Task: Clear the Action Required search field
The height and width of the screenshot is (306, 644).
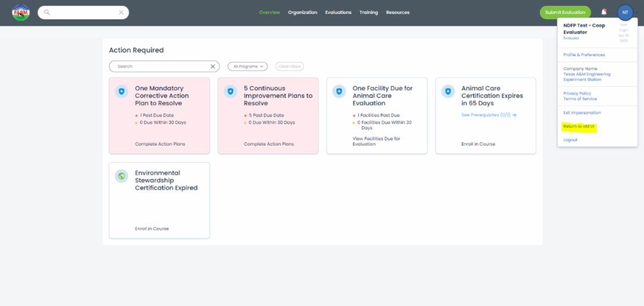Action: (x=213, y=66)
